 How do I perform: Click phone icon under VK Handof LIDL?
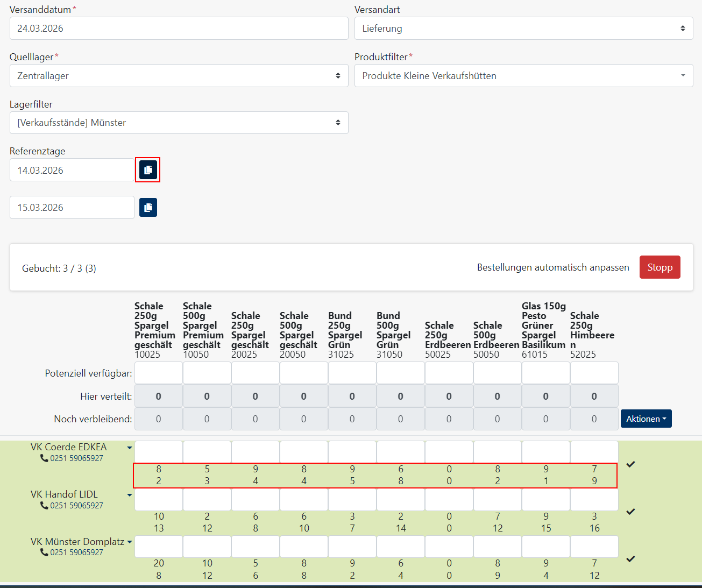44,506
